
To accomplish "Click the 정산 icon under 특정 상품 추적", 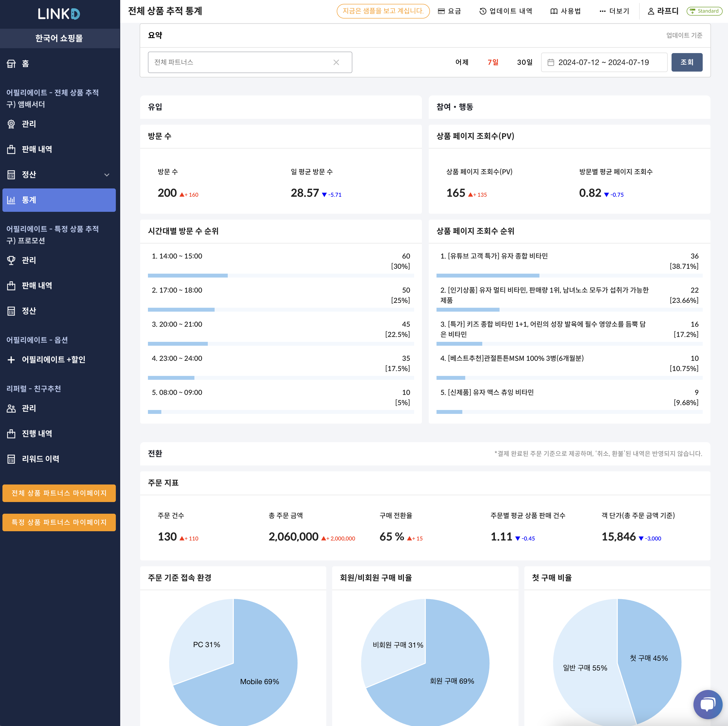I will point(11,311).
